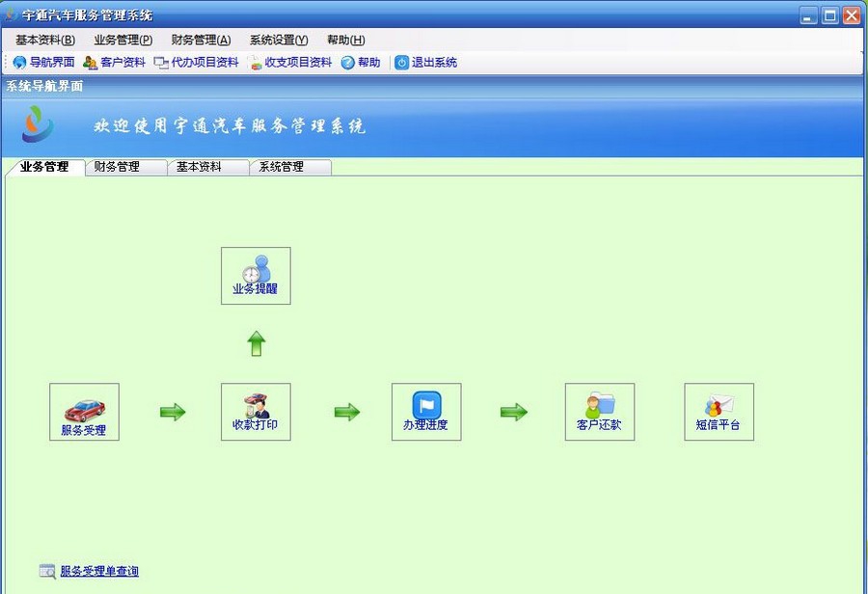Select the 收款打印 icon
Screen dimensions: 868x594
pos(255,412)
